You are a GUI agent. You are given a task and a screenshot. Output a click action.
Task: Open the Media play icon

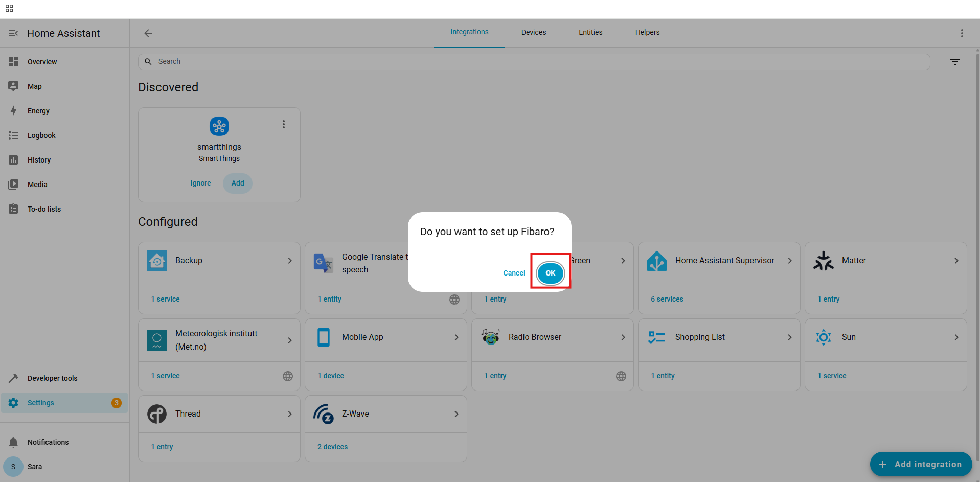click(13, 185)
